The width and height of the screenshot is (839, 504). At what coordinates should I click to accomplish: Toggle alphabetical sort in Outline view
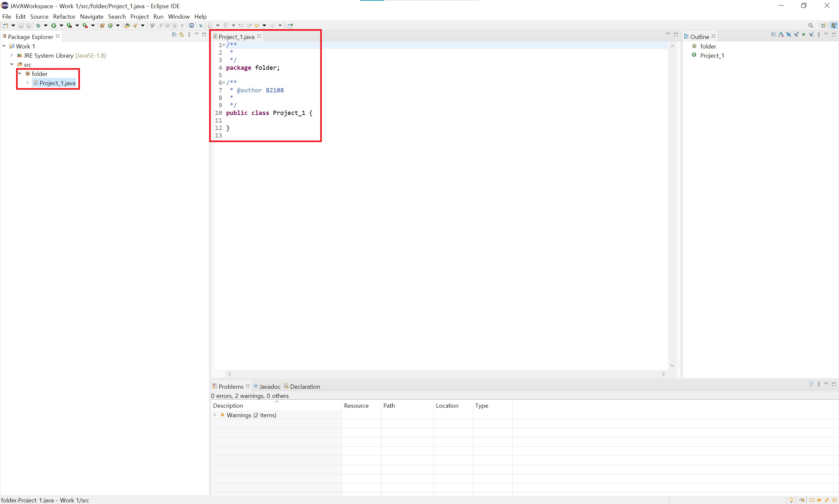(x=781, y=35)
